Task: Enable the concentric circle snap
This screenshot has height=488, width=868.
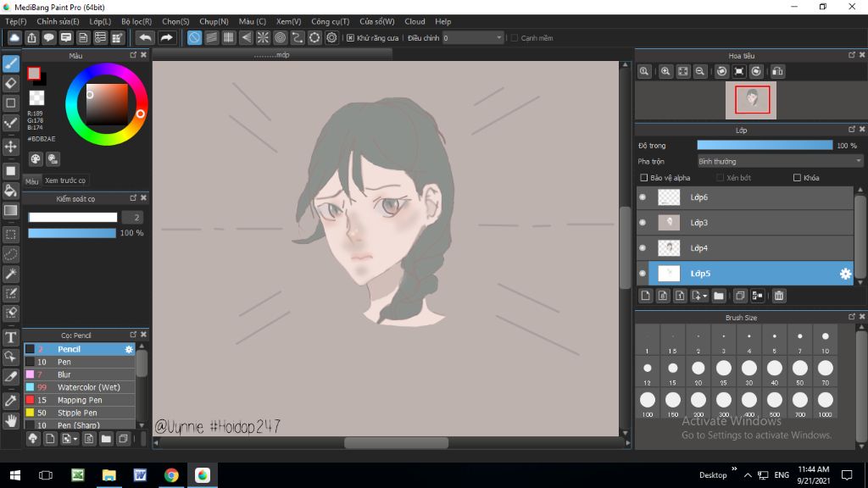Action: click(x=280, y=37)
